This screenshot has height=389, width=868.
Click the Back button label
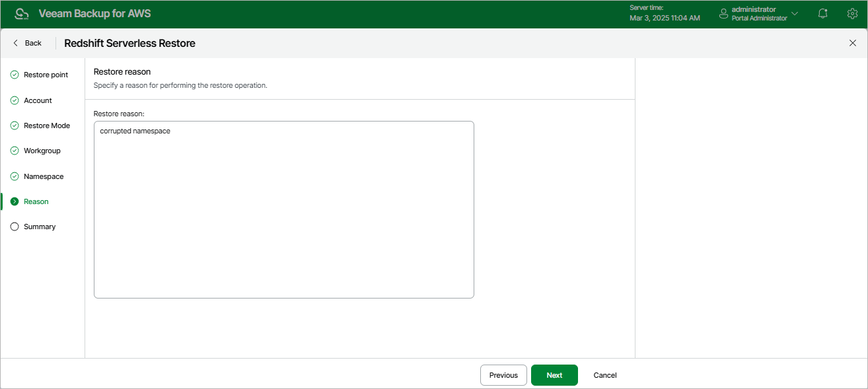pyautogui.click(x=33, y=43)
